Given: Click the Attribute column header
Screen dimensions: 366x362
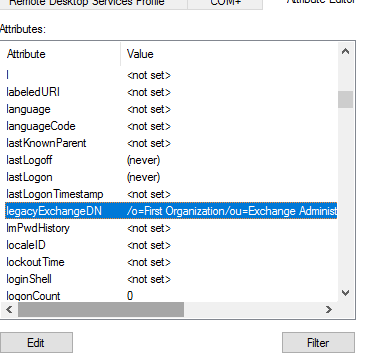Looking at the screenshot, I should pos(60,54).
